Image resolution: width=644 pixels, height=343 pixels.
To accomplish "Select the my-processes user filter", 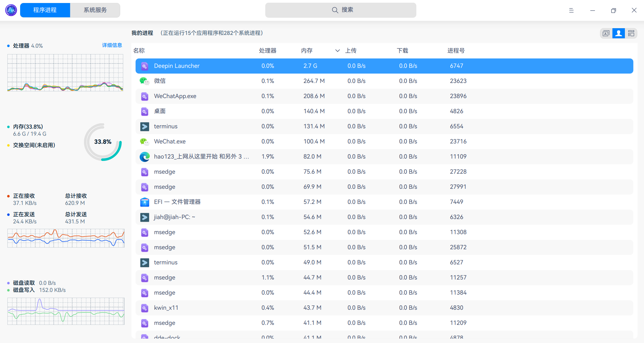I will click(618, 33).
